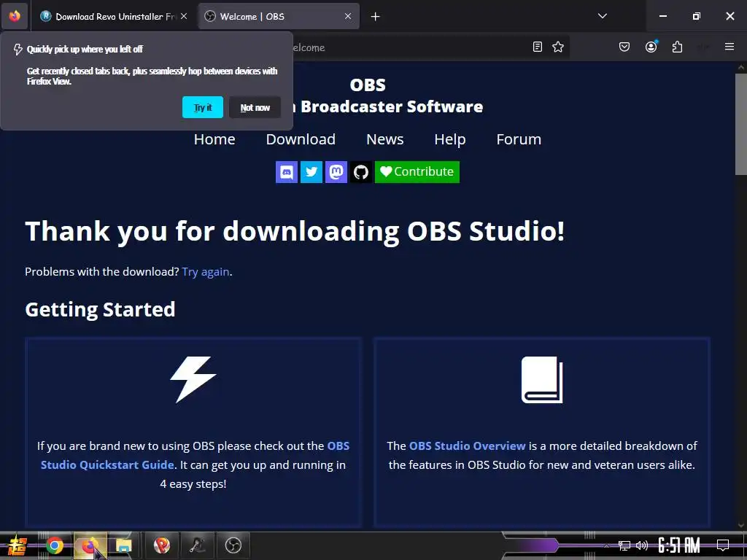Click the Getting Started heading
This screenshot has height=560, width=747.
(100, 309)
